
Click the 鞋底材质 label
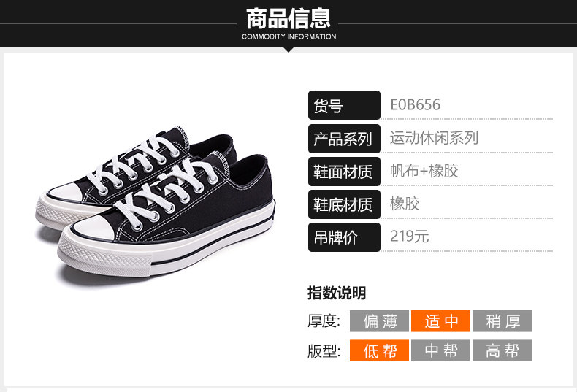pyautogui.click(x=344, y=204)
